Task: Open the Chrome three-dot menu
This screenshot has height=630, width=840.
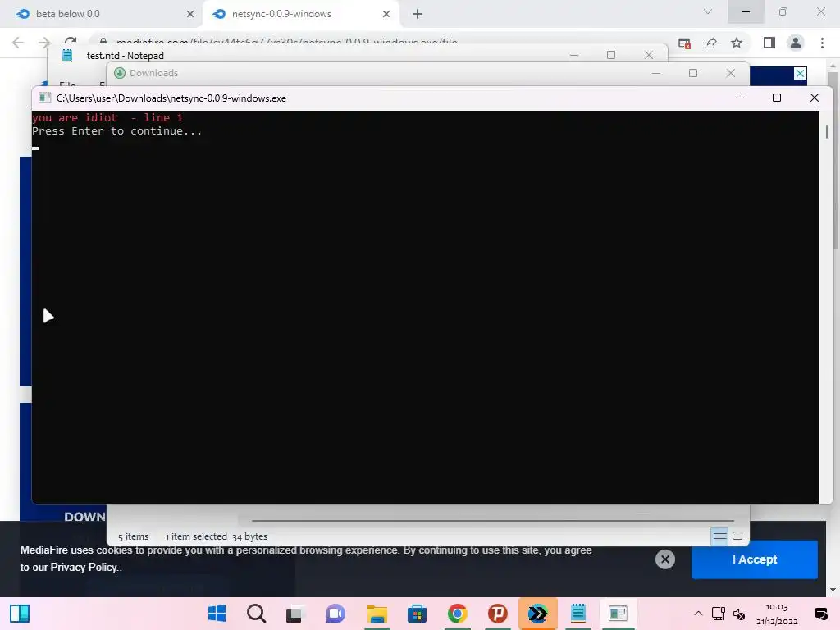Action: (822, 43)
